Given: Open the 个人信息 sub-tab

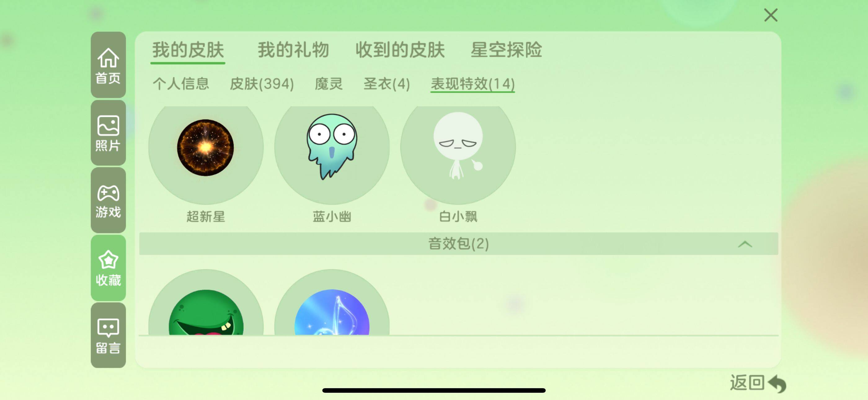Looking at the screenshot, I should coord(181,84).
